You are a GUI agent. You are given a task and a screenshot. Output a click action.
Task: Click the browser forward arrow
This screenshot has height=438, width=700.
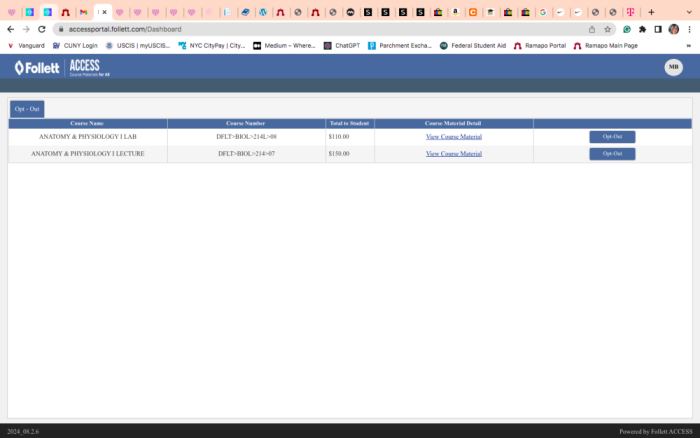26,29
